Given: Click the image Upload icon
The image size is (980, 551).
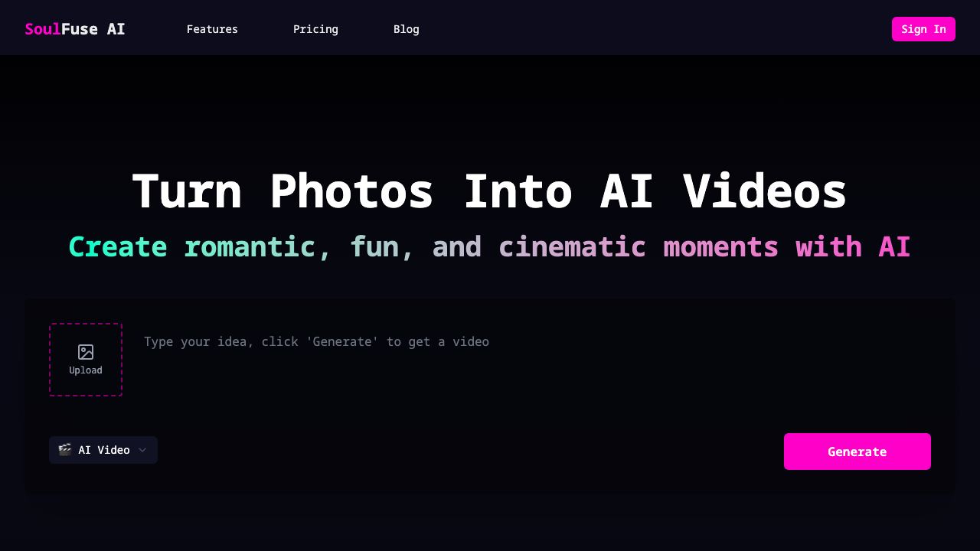Looking at the screenshot, I should click(86, 352).
